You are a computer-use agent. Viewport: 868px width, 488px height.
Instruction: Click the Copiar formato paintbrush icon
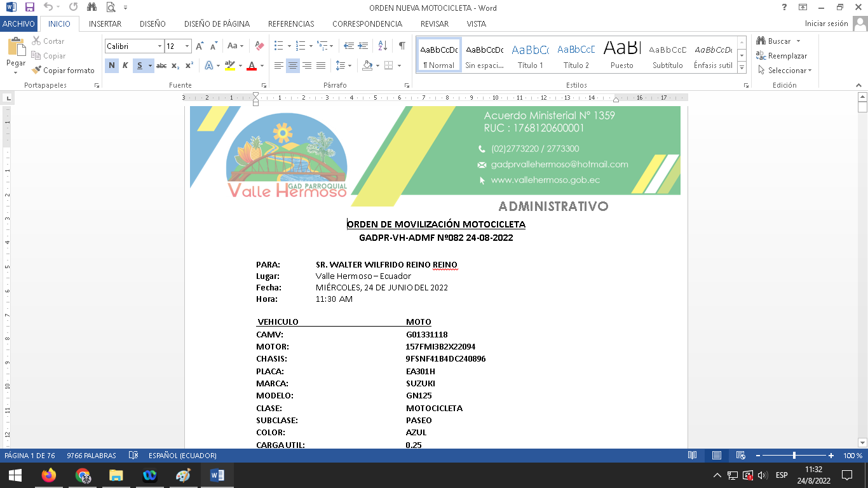tap(37, 71)
